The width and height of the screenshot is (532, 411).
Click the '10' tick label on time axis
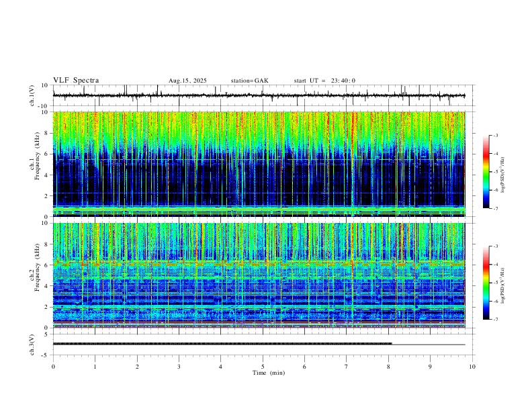[x=472, y=367]
